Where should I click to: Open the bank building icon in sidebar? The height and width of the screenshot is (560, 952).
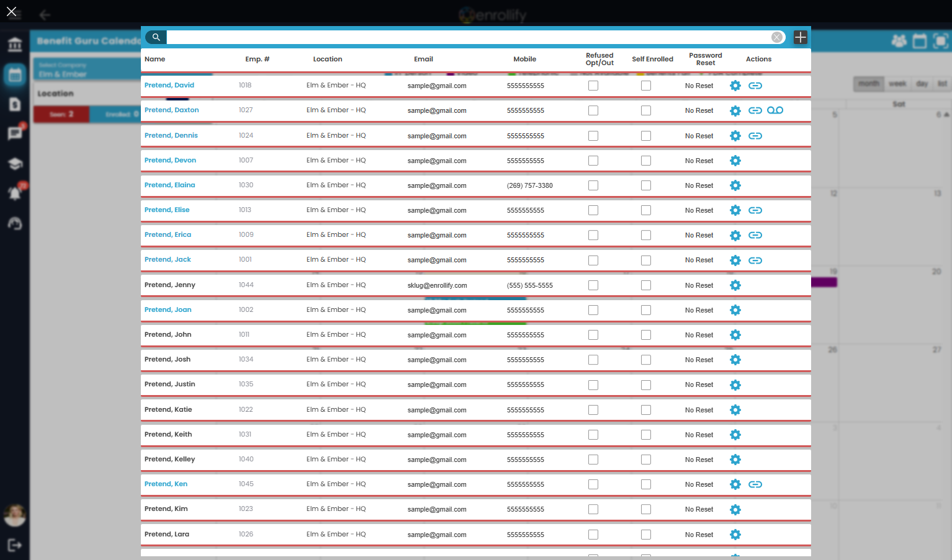15,45
